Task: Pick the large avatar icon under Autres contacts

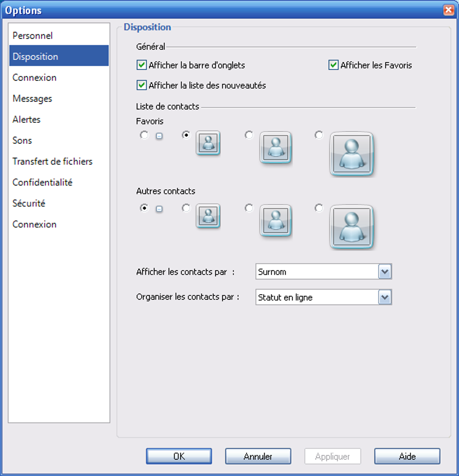Action: coord(351,227)
